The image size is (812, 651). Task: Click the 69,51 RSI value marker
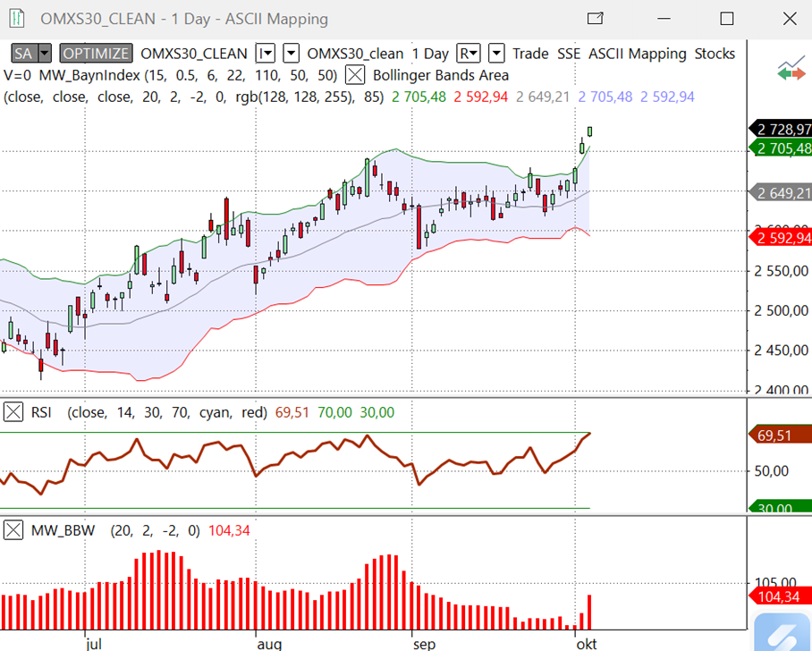[776, 435]
